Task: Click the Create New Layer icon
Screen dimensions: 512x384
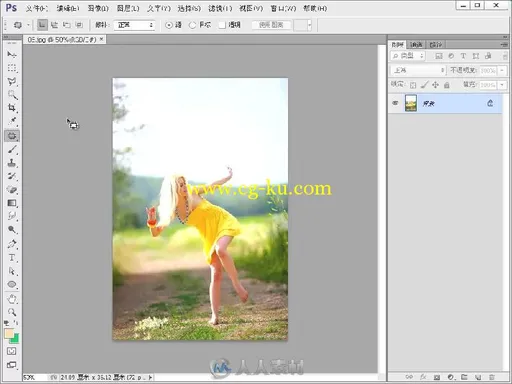Action: [x=478, y=377]
